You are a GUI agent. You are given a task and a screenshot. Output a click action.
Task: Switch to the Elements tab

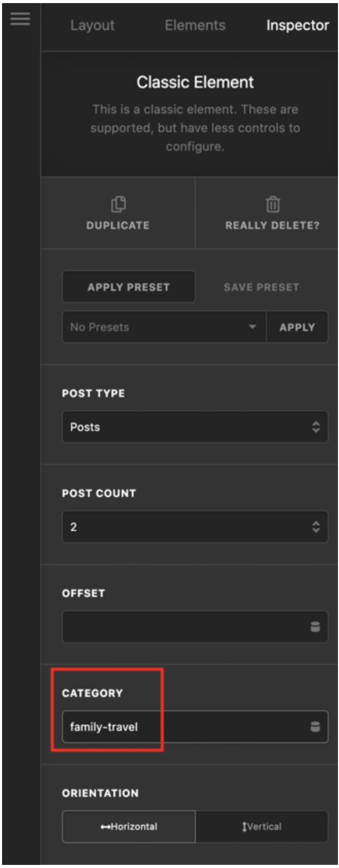pos(195,25)
